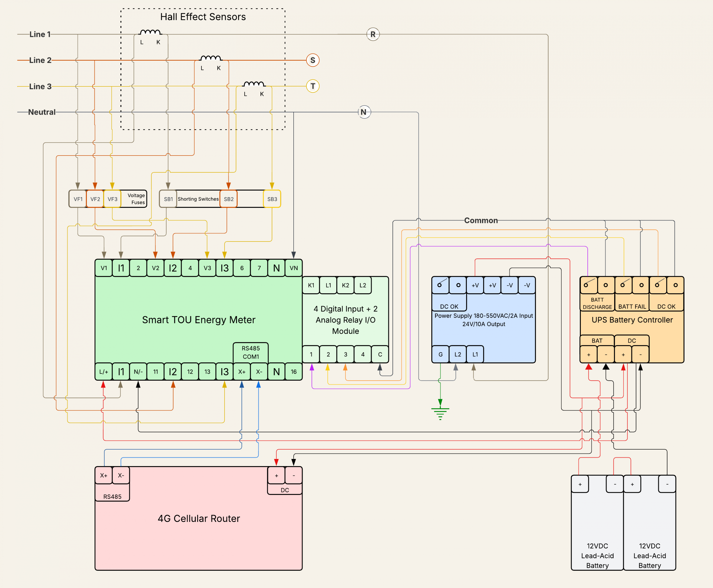Click the L/+ terminal on the energy meter

click(104, 372)
